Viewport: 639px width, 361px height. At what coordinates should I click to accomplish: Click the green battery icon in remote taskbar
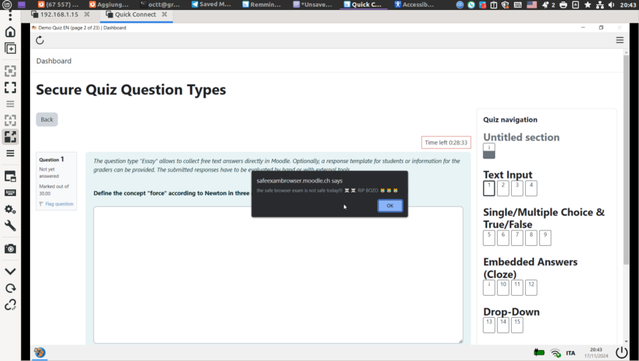(539, 352)
